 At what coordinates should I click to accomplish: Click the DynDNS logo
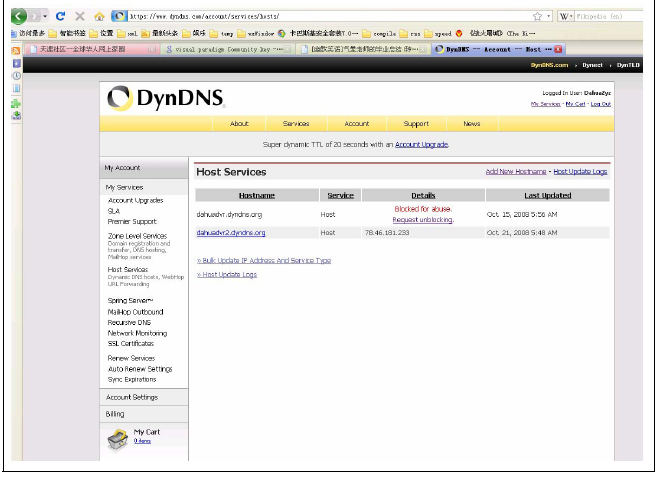[x=166, y=98]
